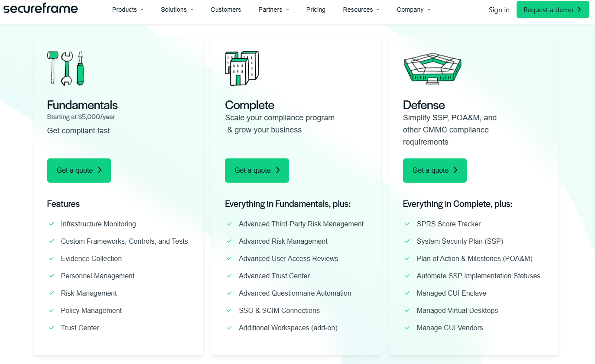Open the Customers page

pyautogui.click(x=226, y=10)
